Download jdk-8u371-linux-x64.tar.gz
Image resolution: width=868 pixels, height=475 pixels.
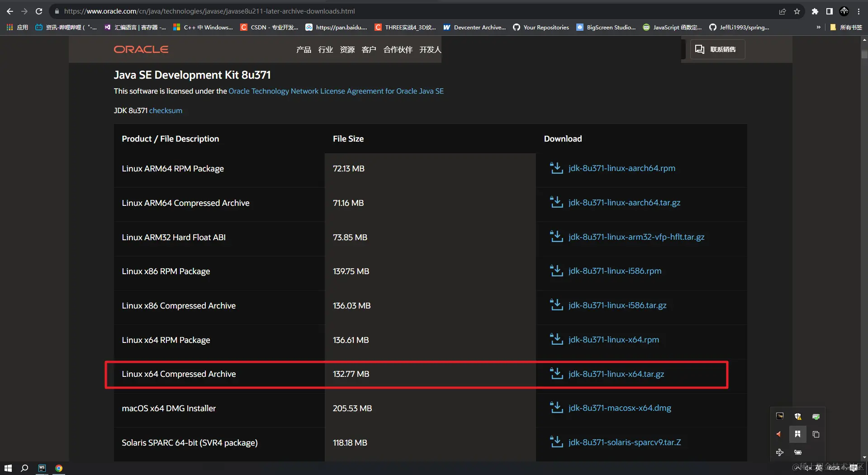click(x=616, y=374)
